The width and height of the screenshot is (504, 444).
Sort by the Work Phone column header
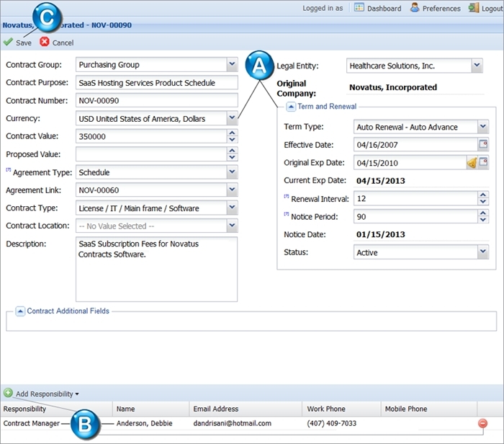341,409
